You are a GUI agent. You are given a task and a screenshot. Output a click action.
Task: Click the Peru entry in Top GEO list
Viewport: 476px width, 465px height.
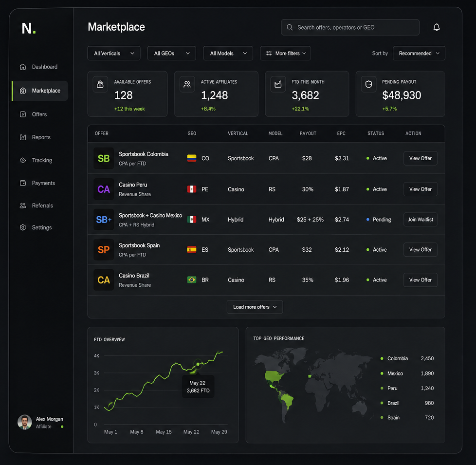click(x=407, y=389)
